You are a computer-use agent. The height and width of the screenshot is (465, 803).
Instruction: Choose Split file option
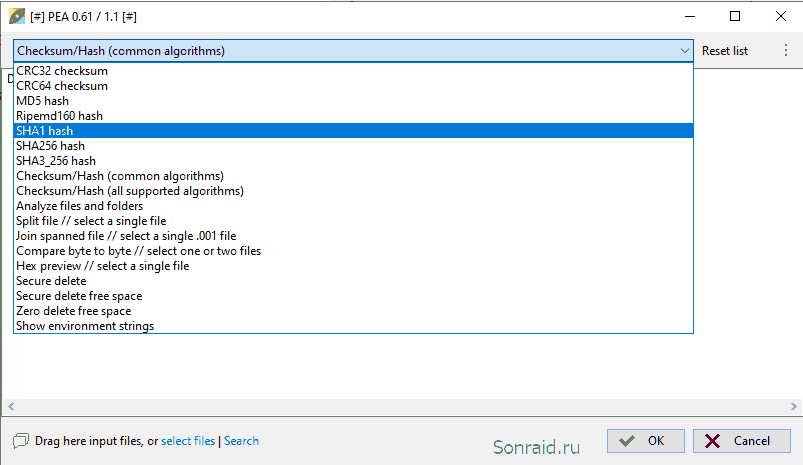click(353, 221)
